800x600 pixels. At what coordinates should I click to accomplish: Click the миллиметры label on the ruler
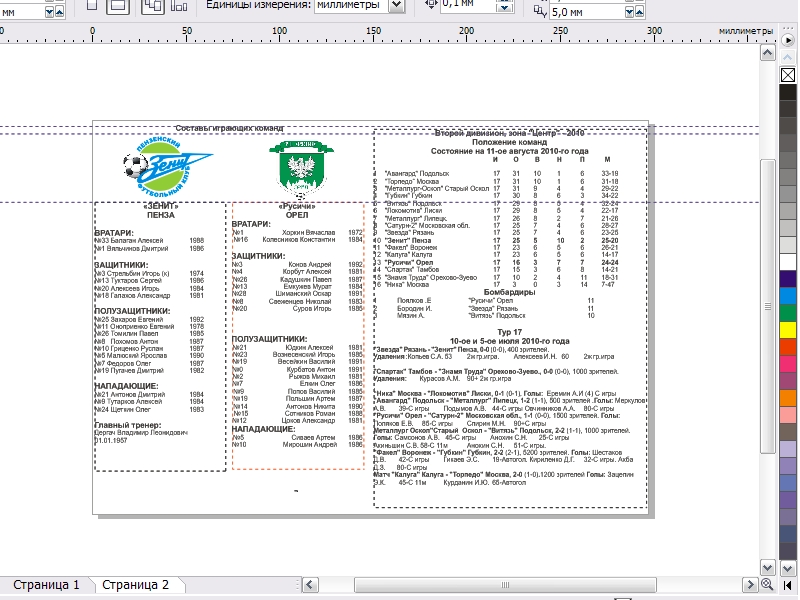[746, 31]
